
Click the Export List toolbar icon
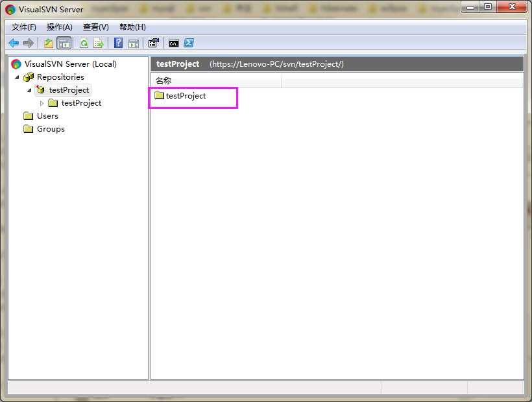[x=99, y=43]
